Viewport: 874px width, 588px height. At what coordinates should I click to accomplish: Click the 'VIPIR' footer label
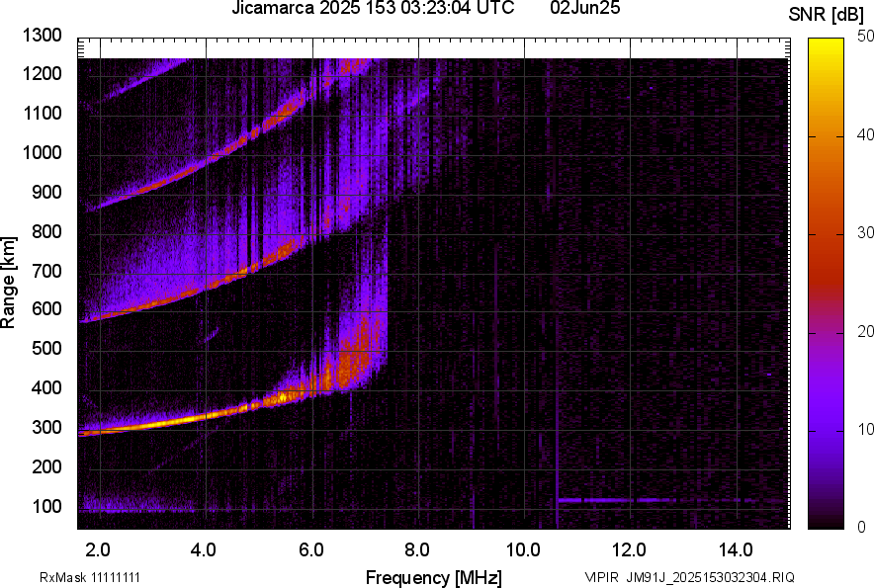tap(601, 577)
